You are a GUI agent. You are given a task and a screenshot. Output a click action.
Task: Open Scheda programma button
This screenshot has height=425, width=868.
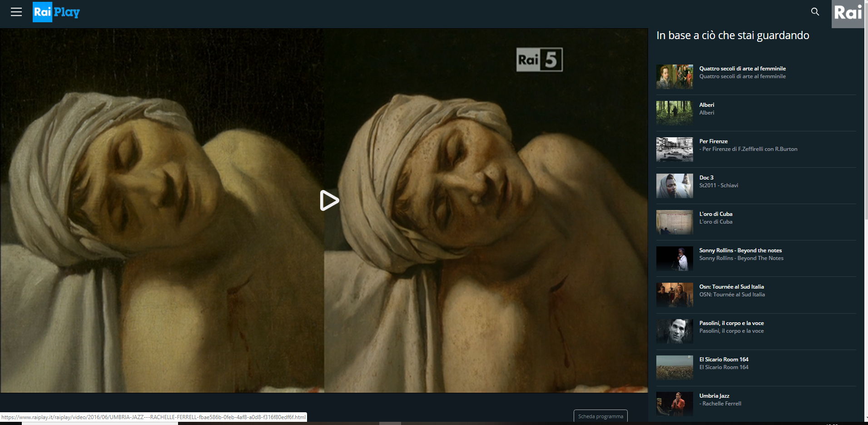(x=600, y=416)
